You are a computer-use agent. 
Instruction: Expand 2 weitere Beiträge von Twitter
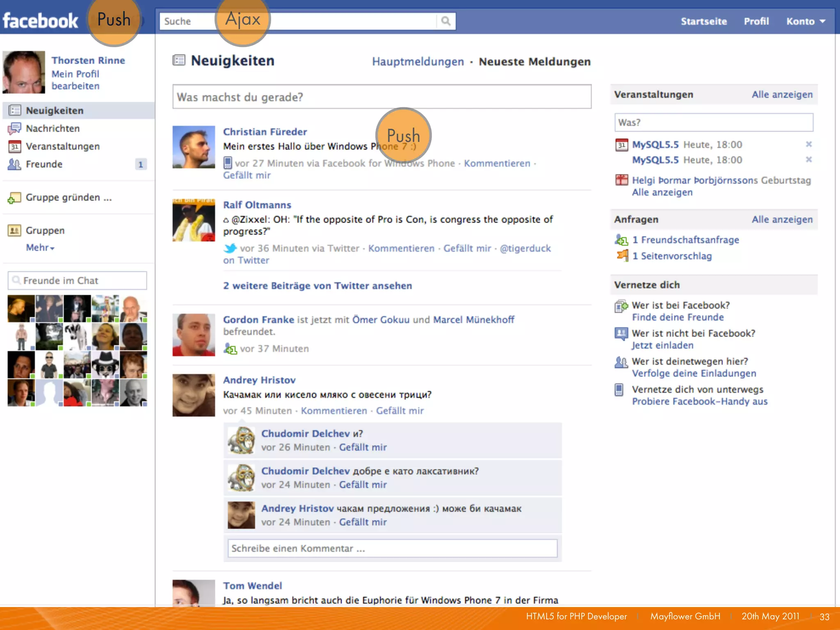point(317,286)
